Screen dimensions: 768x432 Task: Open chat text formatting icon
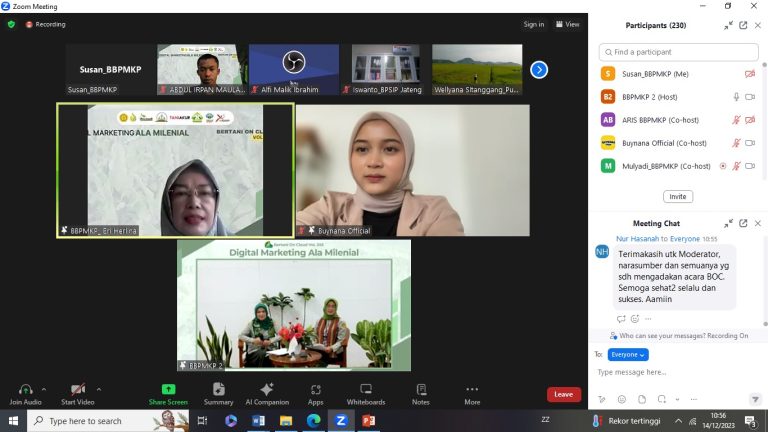click(602, 400)
